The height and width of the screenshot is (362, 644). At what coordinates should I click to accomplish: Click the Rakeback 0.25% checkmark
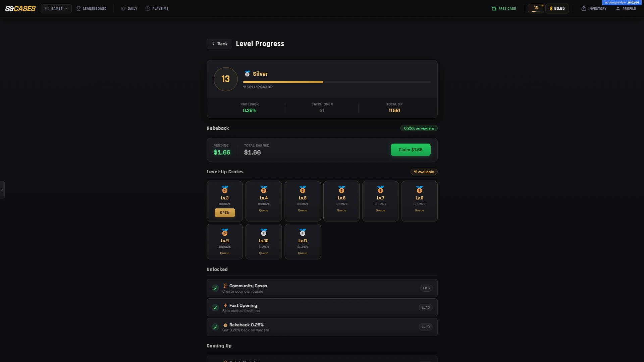click(215, 327)
